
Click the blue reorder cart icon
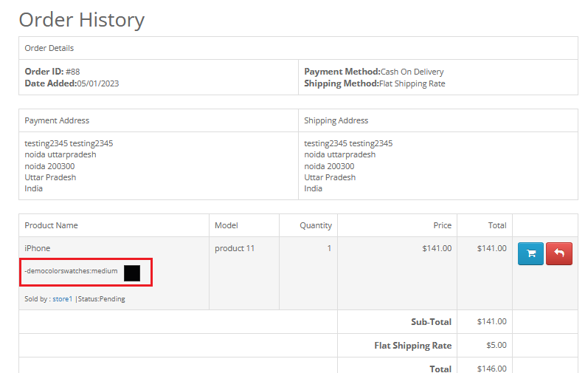[530, 253]
